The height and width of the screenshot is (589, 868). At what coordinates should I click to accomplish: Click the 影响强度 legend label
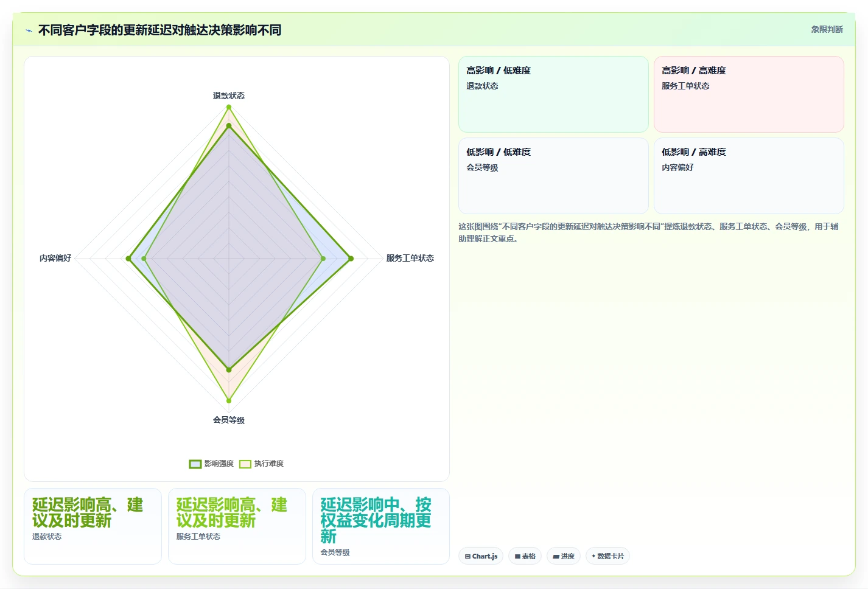click(219, 464)
